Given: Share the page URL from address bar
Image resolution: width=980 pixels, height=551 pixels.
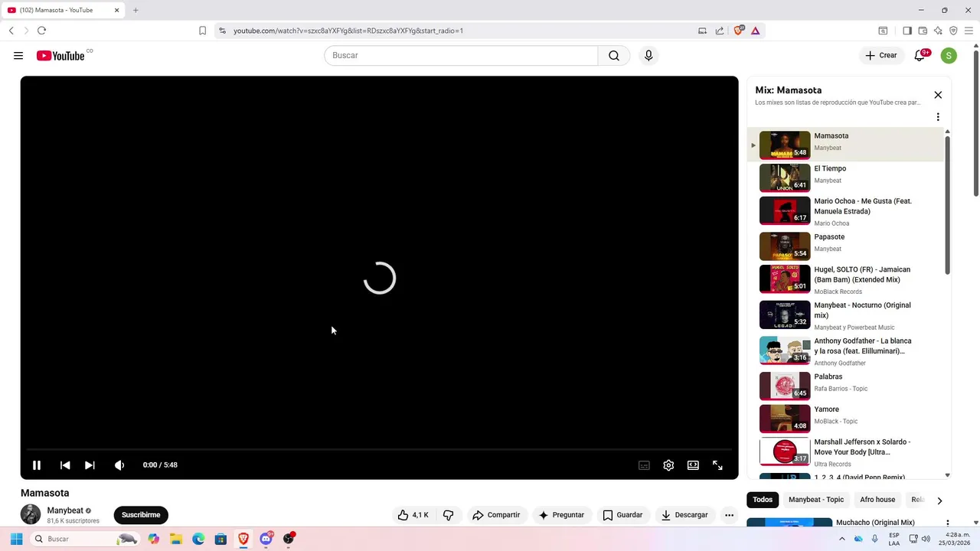Looking at the screenshot, I should point(720,31).
